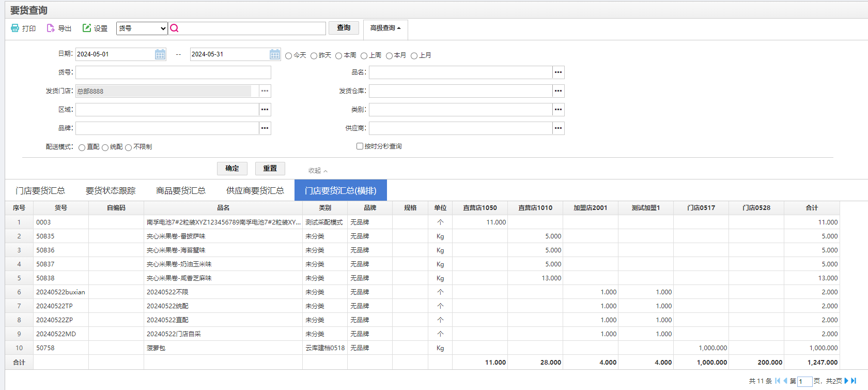
Task: Click the 确定 button
Action: [232, 169]
